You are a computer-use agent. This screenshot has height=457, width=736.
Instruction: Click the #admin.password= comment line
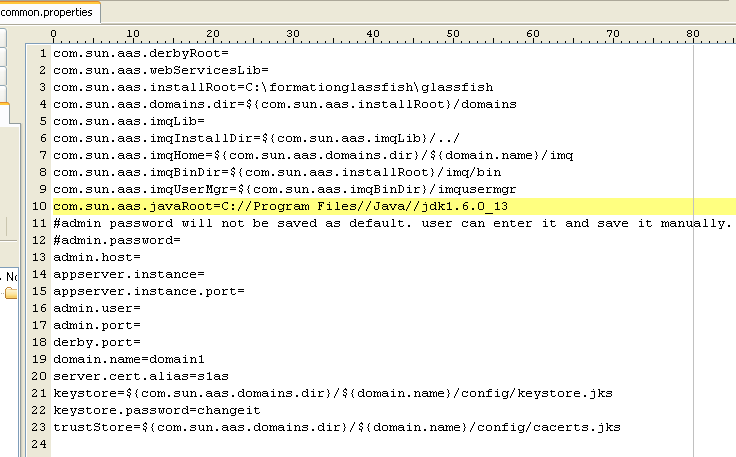116,239
